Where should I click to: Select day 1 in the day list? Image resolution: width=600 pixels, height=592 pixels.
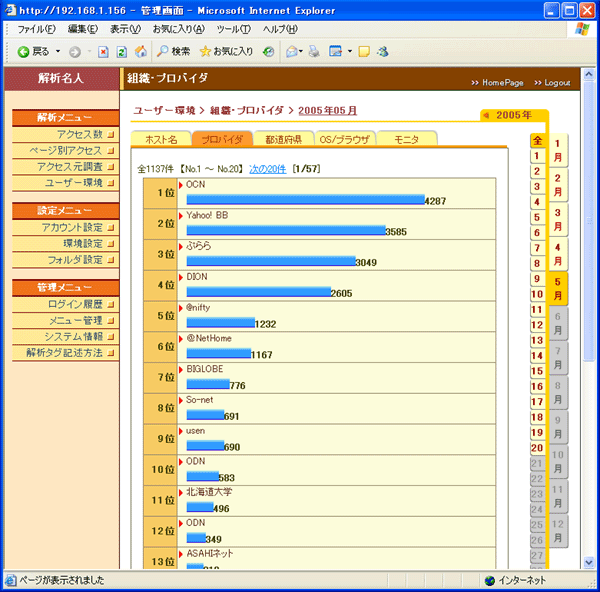coord(537,156)
